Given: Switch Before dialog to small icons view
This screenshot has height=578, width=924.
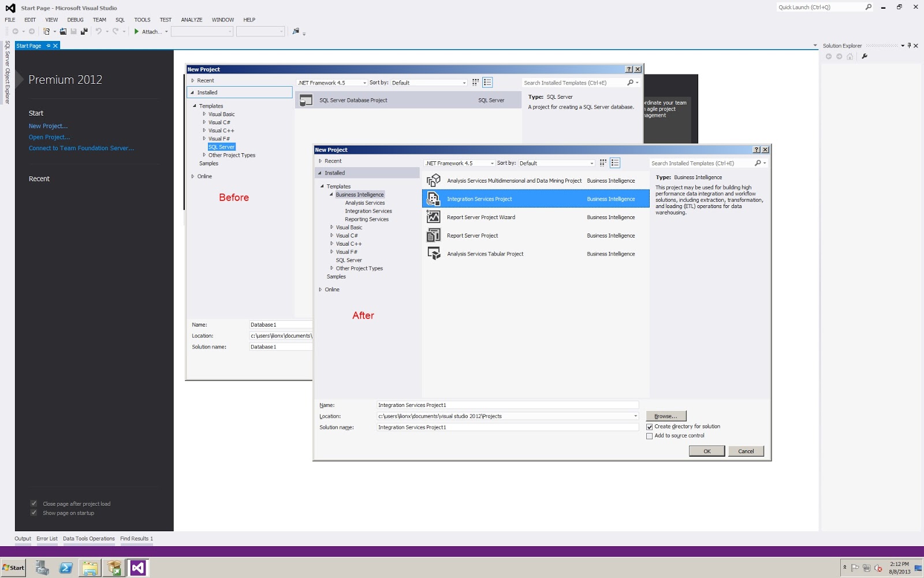Looking at the screenshot, I should 475,83.
